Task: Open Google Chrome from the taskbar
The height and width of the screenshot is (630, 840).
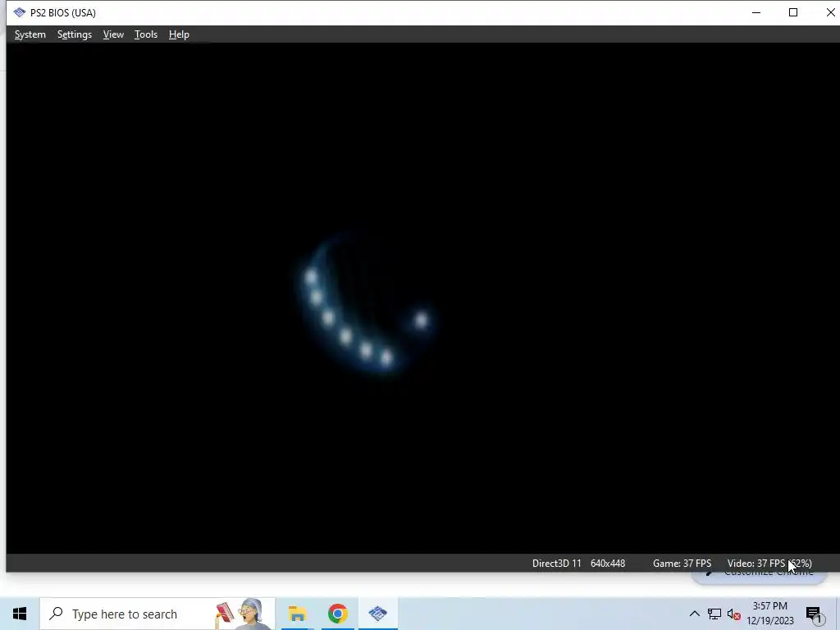Action: coord(337,614)
